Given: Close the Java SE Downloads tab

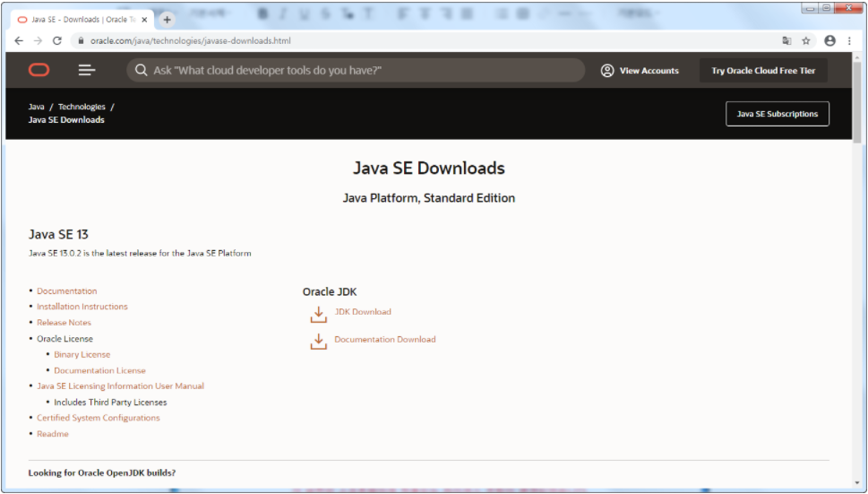Looking at the screenshot, I should pyautogui.click(x=144, y=20).
